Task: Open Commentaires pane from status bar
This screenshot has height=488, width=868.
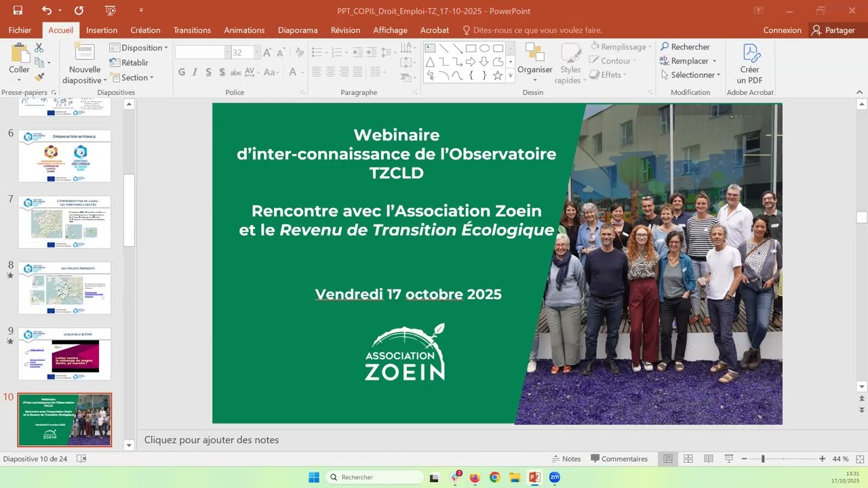Action: (619, 459)
